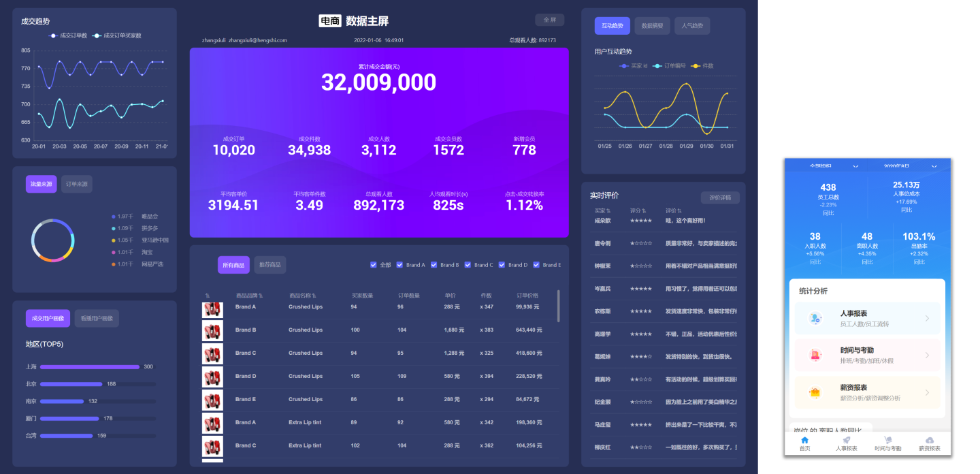Tap the 薪资报表 cloud icon in bottom navigation
Viewport: 980px width, 474px height.
pos(930,441)
